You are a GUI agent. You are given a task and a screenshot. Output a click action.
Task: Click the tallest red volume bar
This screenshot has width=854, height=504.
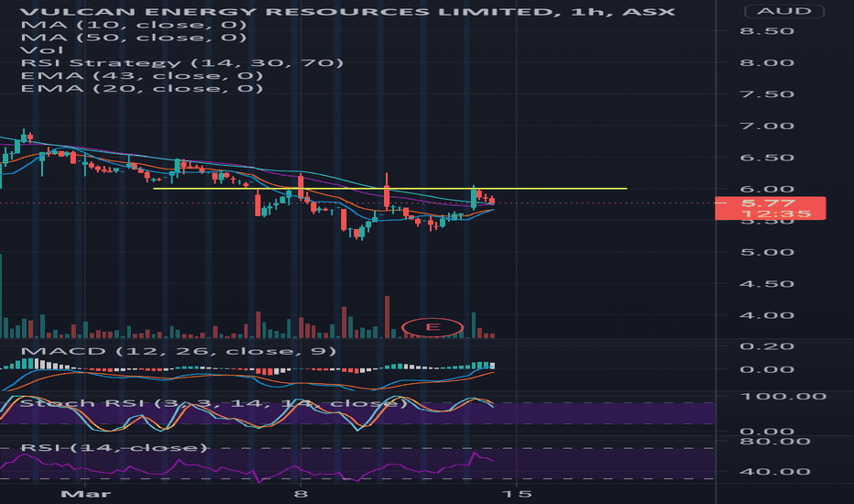point(388,317)
